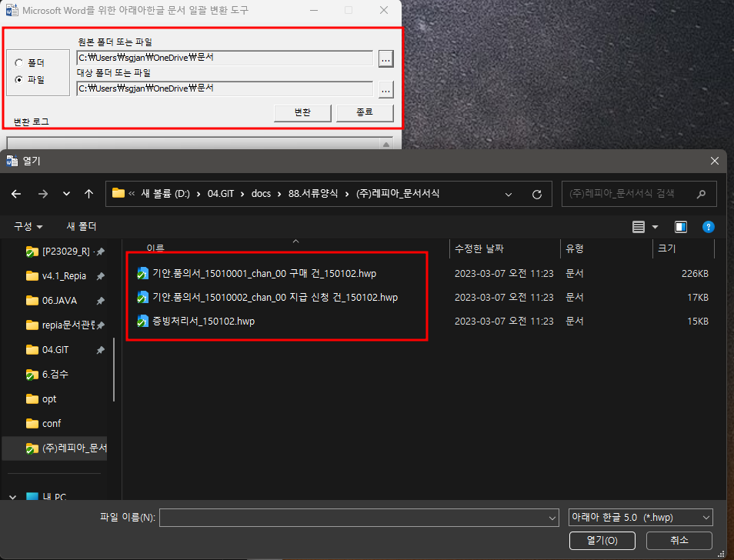The image size is (734, 560).
Task: Sort files by the 수정한 날짜 column
Action: point(479,248)
